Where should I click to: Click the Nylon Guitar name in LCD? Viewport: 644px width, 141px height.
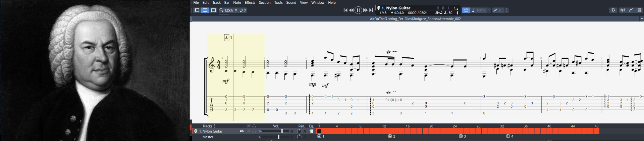(x=396, y=8)
